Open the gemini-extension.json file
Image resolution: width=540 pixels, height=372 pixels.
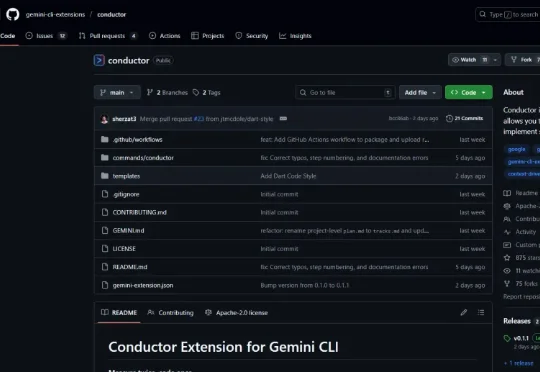143,285
